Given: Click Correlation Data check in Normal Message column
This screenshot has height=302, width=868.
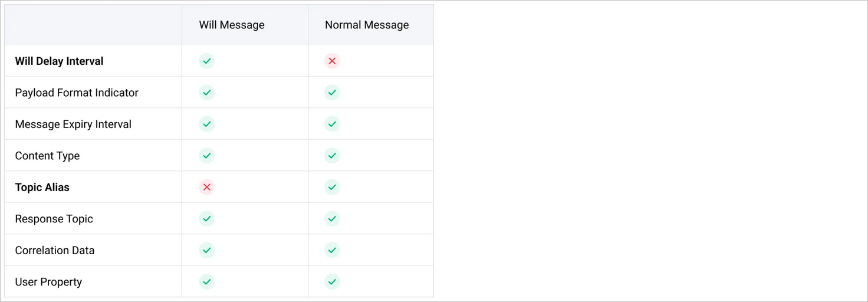Looking at the screenshot, I should point(332,250).
